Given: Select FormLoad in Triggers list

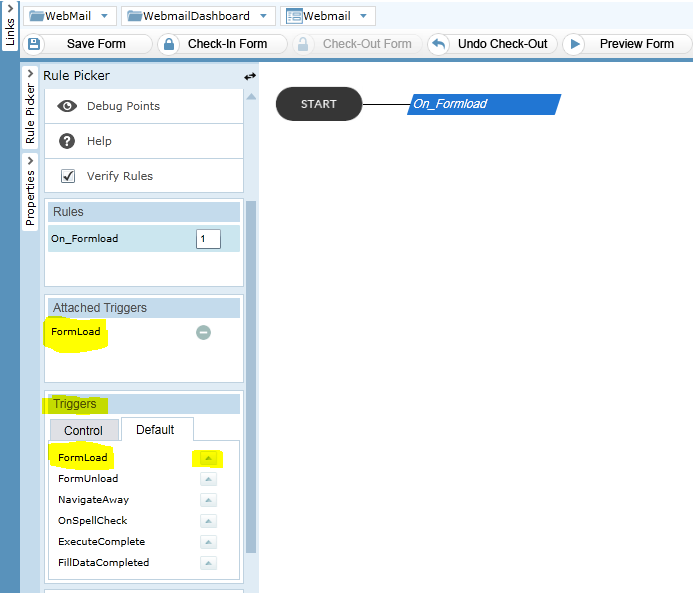Looking at the screenshot, I should 83,458.
